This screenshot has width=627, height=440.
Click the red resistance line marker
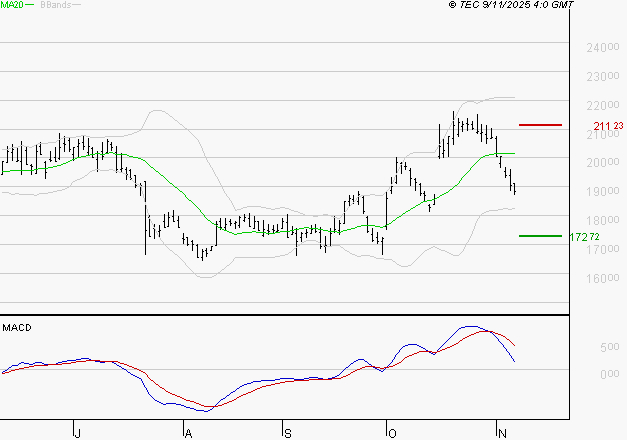(x=540, y=125)
